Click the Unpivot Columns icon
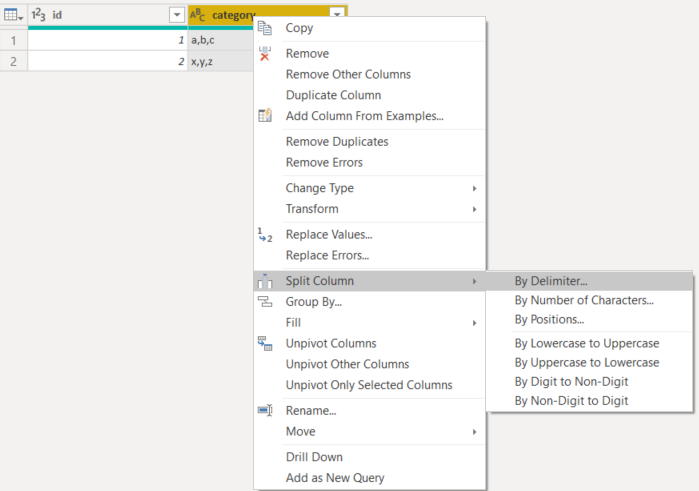Screen dimensions: 699x491 point(265,343)
